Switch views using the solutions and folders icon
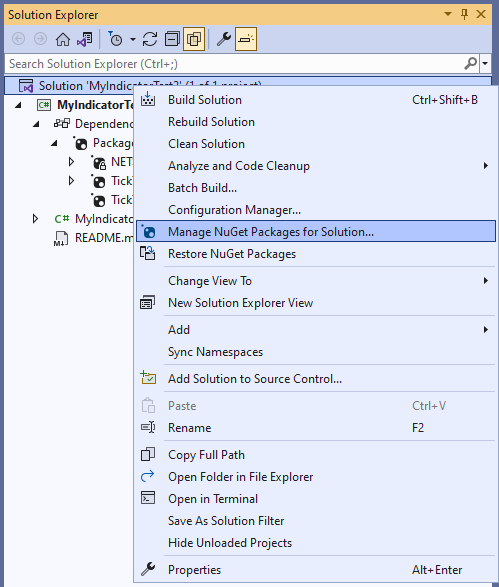This screenshot has width=499, height=587. [x=85, y=39]
